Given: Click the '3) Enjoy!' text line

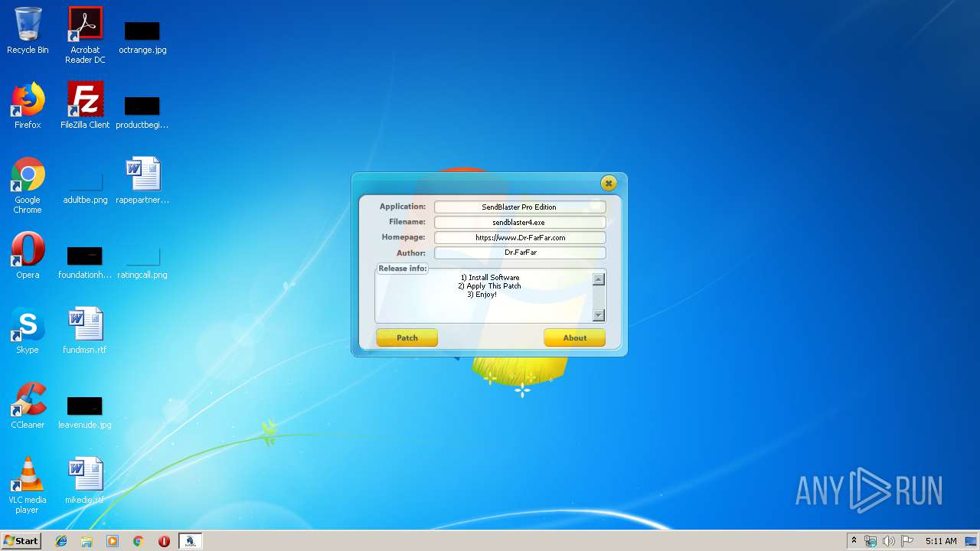Looking at the screenshot, I should click(482, 295).
